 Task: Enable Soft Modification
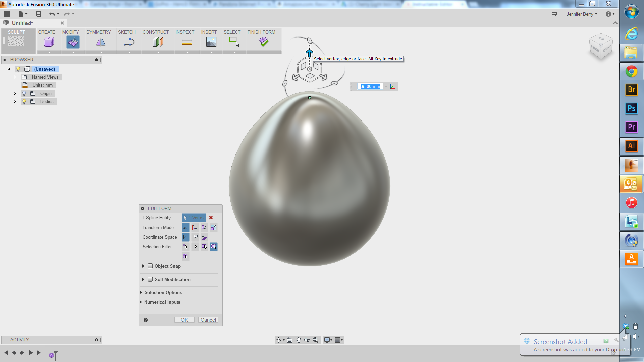151,279
